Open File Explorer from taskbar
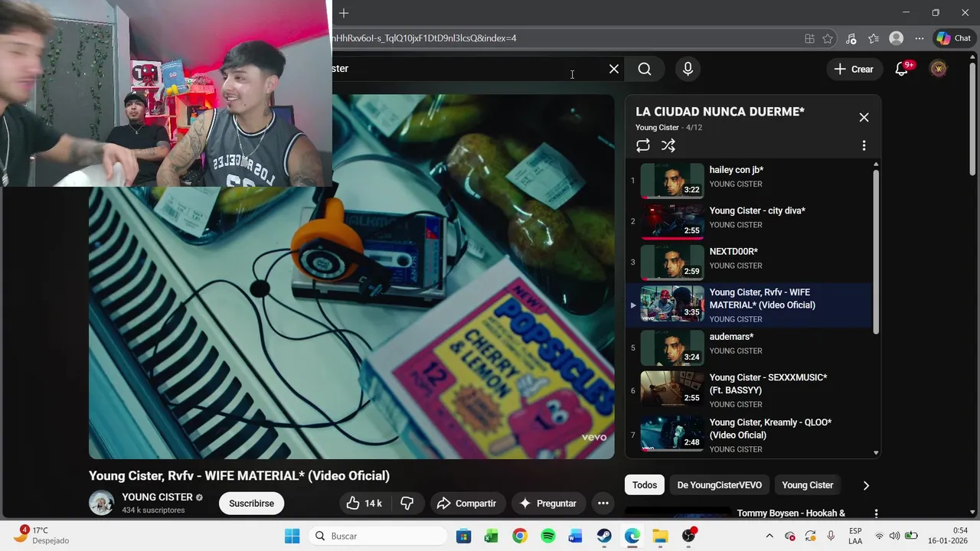The width and height of the screenshot is (980, 551). tap(660, 536)
